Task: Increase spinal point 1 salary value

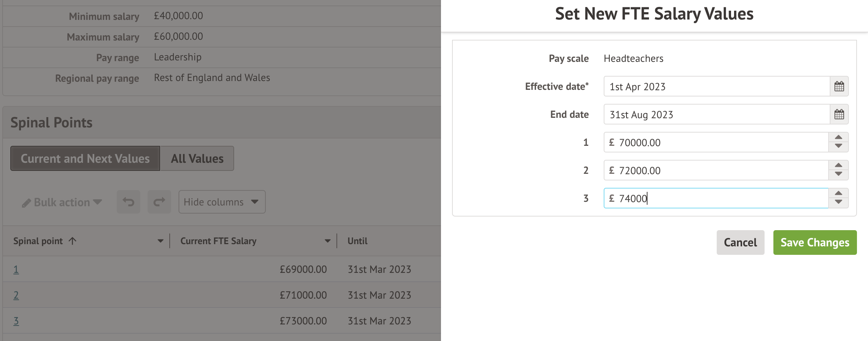Action: point(839,137)
